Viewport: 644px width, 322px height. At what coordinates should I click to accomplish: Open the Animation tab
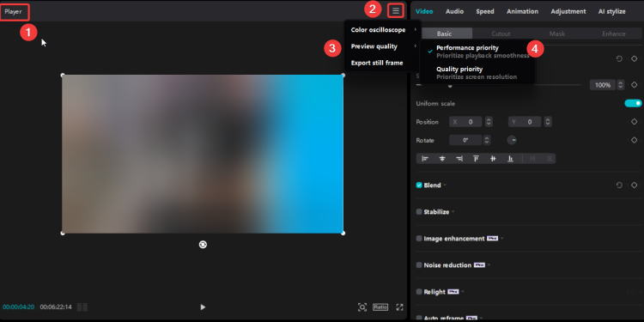tap(522, 11)
